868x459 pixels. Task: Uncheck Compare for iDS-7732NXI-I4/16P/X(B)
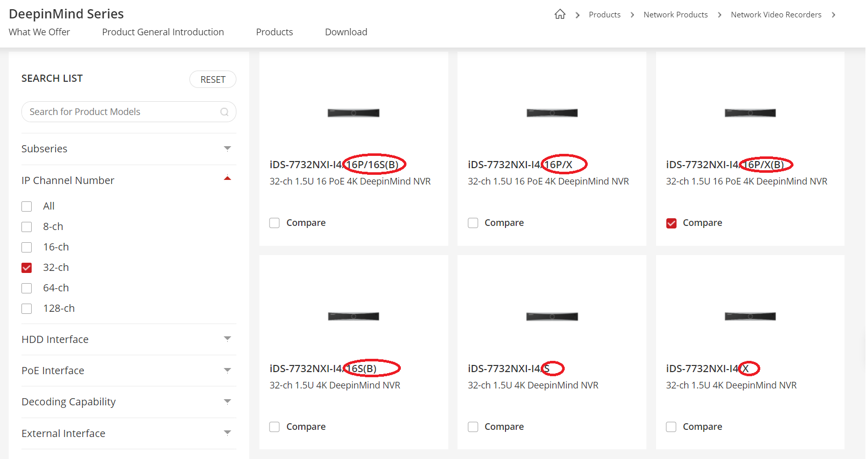(671, 223)
